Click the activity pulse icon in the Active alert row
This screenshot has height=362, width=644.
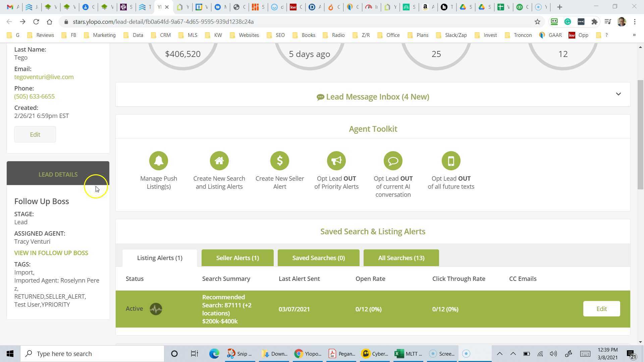156,309
